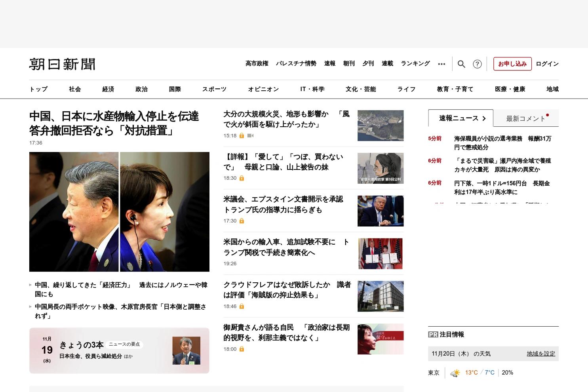Open the 朝刊 header link
Viewport: 588px width, 392px height.
coord(349,63)
